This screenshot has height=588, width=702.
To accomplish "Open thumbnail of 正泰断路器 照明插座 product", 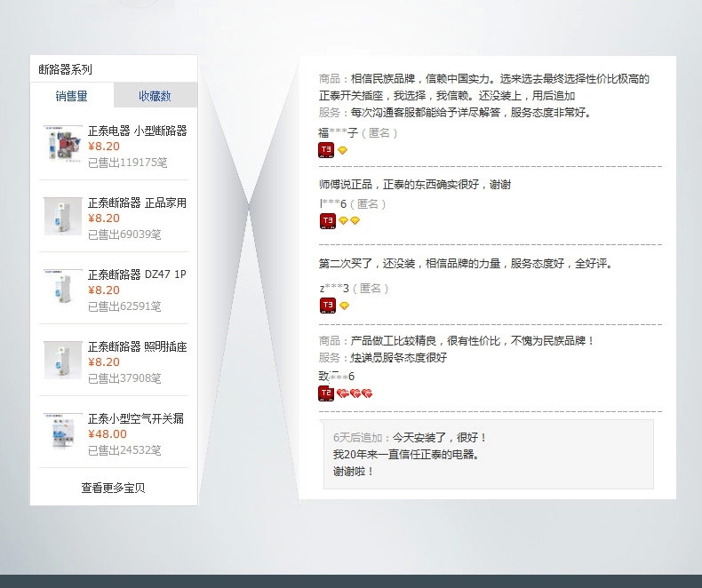I will 63,361.
